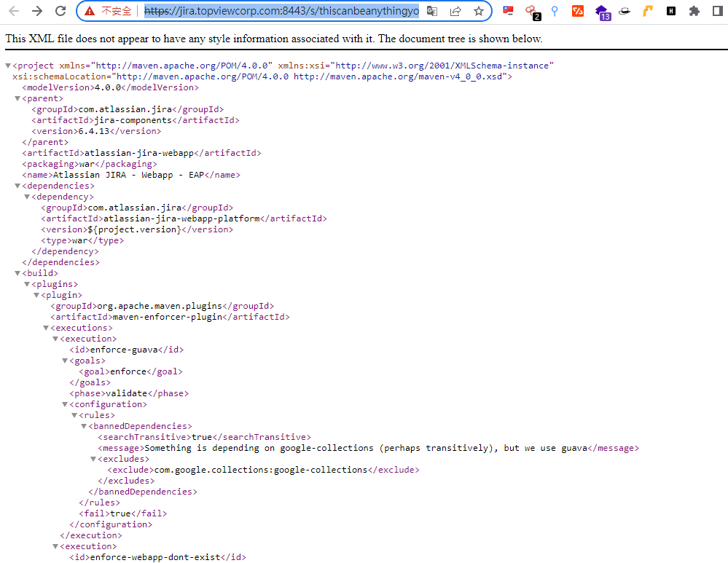Screen dimensions: 728x563
Task: Click the version 6.4.13 line
Action: [x=96, y=131]
